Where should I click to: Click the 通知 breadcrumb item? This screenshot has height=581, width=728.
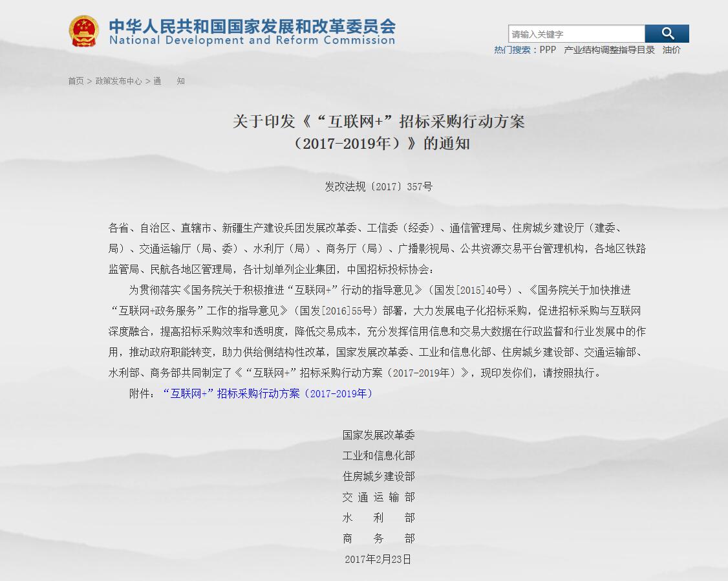tap(169, 81)
